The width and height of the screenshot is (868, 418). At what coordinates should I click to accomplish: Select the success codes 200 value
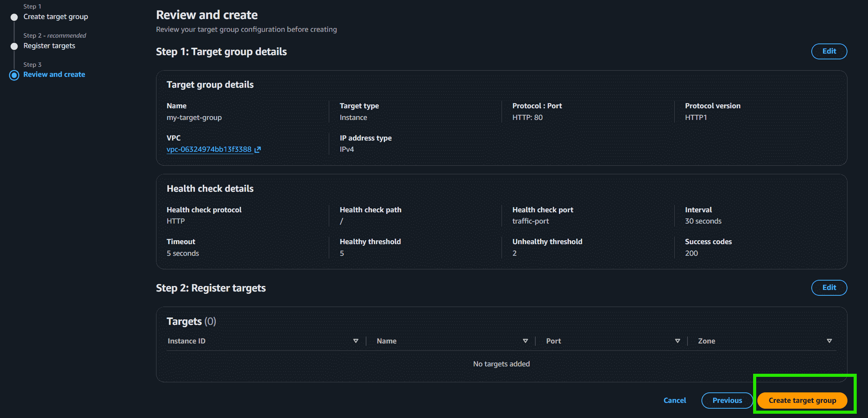click(x=691, y=253)
